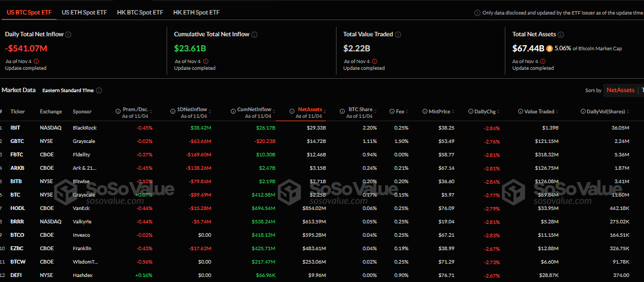Click the BTCW ticker cell
644x282 pixels.
point(18,262)
